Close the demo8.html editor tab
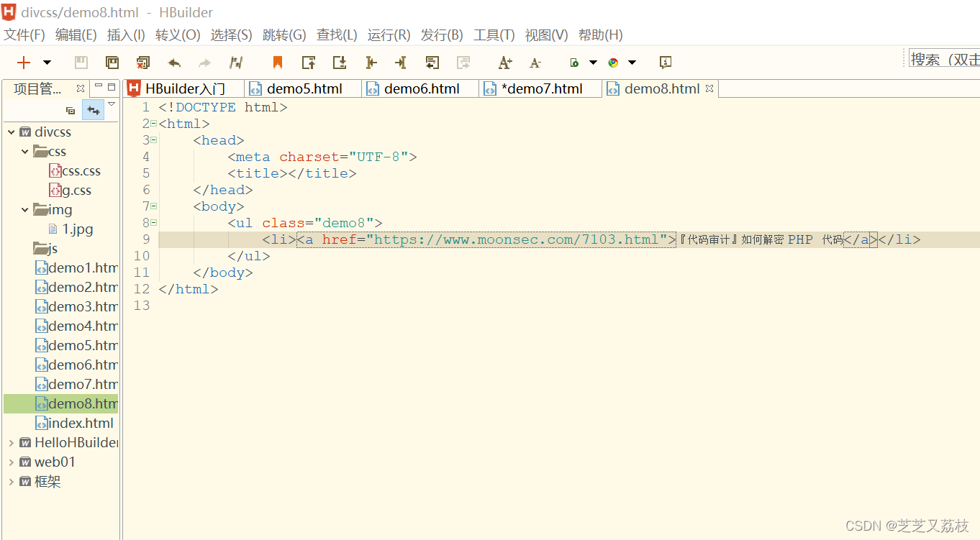Screen dimensions: 980x540 [x=709, y=88]
